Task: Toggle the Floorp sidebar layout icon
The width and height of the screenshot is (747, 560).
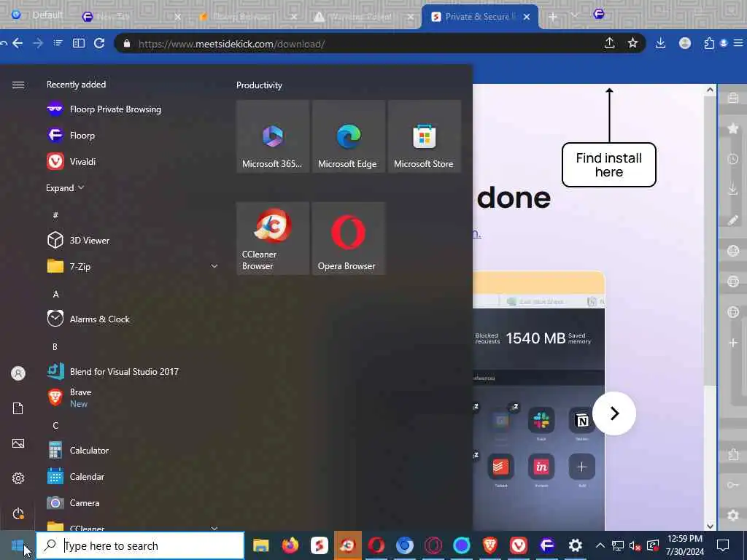Action: click(79, 43)
